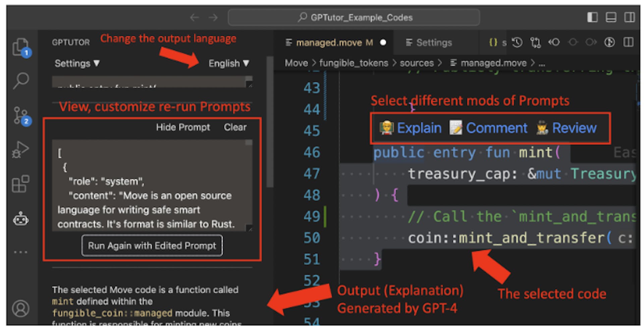Click the GPTutor_Example_Codes search field
Screen dimensions: 644x331
354,17
